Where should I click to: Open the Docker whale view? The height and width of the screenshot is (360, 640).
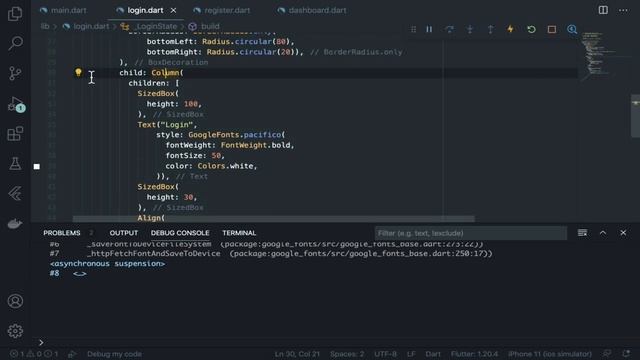pos(15,224)
